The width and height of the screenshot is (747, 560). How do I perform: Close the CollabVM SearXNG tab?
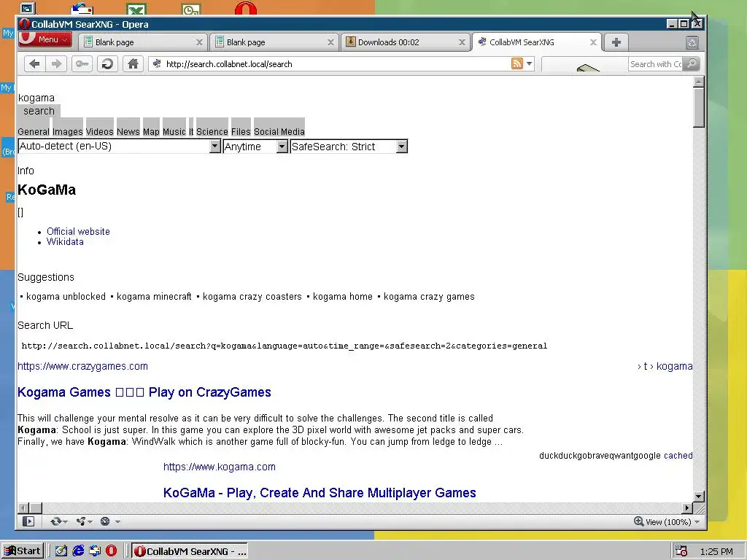pos(593,42)
